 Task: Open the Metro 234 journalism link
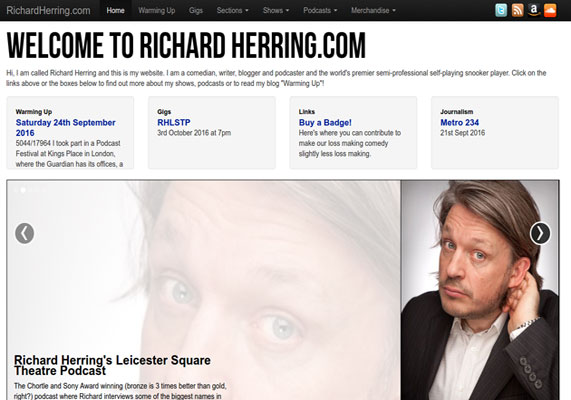tap(460, 122)
